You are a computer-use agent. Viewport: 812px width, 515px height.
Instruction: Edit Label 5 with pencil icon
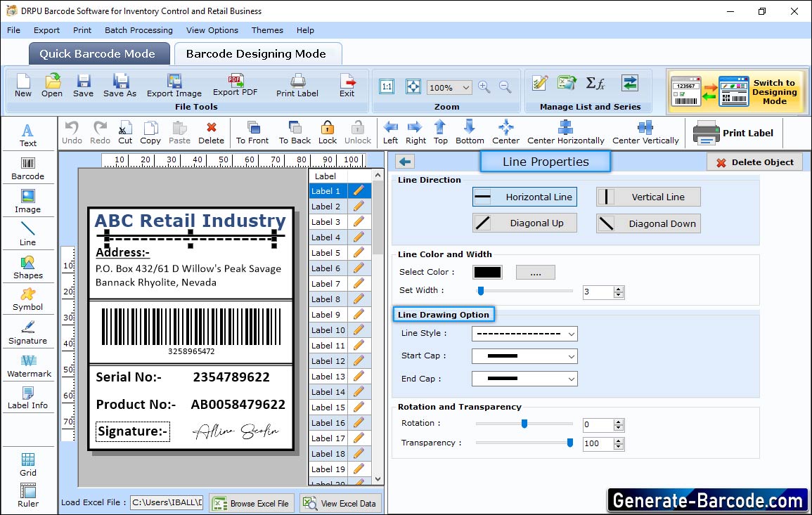(x=359, y=253)
